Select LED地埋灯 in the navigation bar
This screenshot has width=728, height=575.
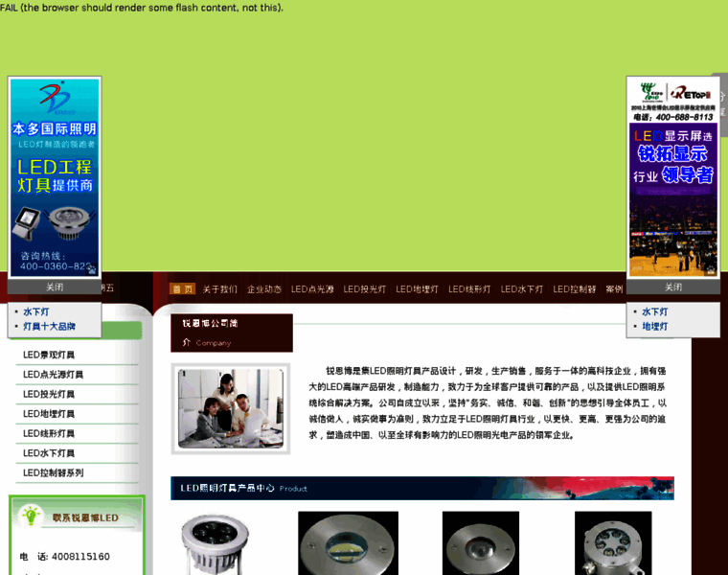click(417, 288)
